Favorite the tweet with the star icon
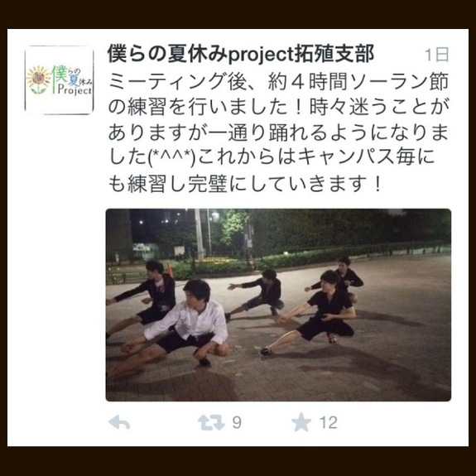Image resolution: width=476 pixels, height=476 pixels. point(301,422)
